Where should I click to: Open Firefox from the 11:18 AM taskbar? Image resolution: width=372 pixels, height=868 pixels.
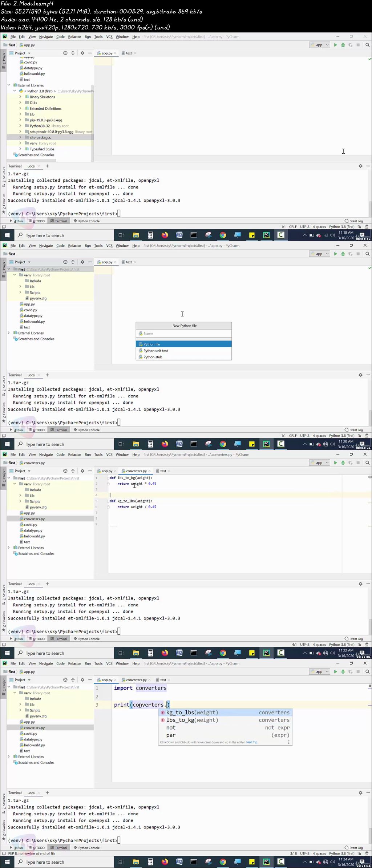(x=165, y=235)
